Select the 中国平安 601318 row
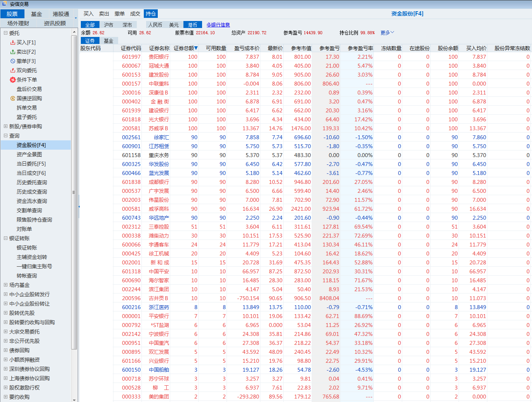 coord(305,271)
